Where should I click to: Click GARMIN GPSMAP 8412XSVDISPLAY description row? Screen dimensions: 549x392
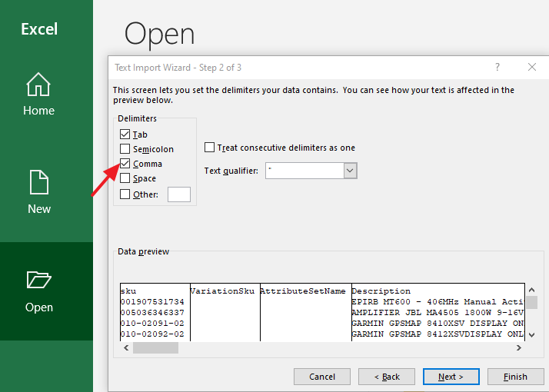point(438,334)
